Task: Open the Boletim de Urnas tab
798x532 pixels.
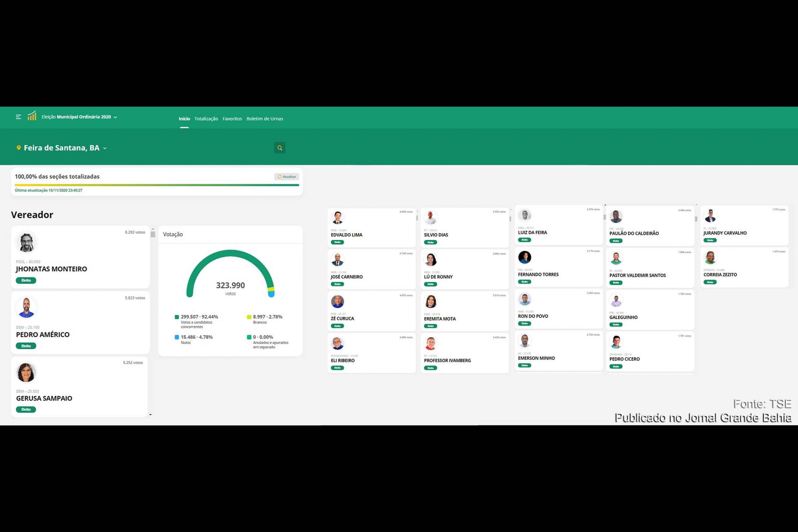Action: (x=265, y=119)
